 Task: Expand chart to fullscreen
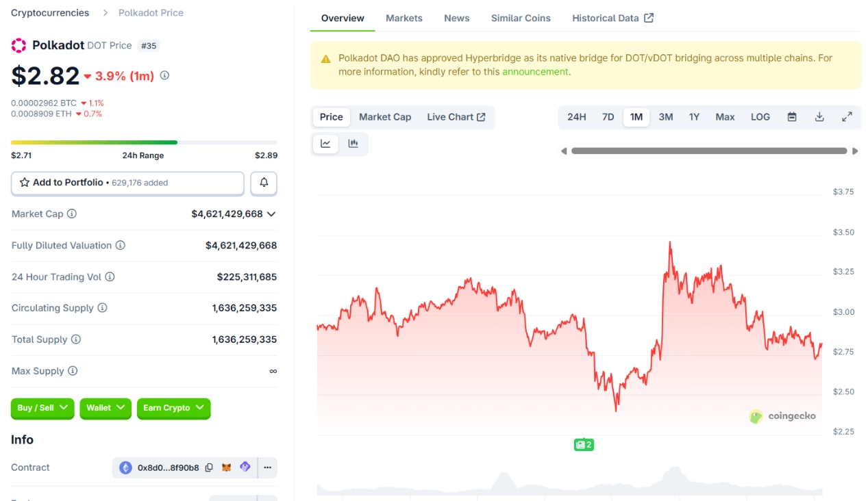(x=847, y=117)
